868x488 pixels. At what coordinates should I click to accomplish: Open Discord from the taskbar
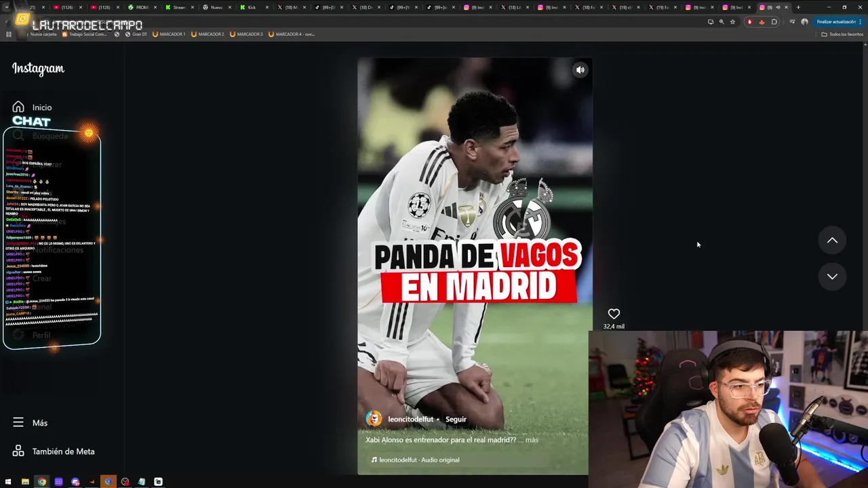tap(75, 482)
